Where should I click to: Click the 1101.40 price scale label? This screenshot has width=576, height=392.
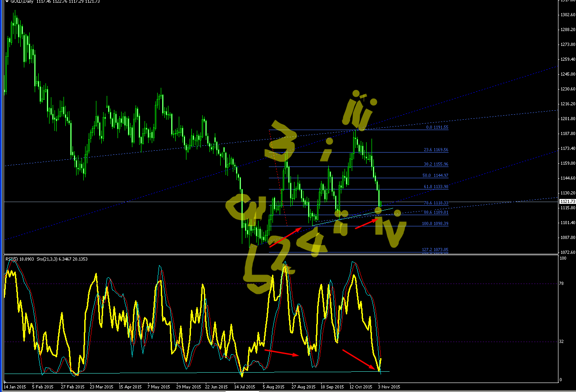568,222
